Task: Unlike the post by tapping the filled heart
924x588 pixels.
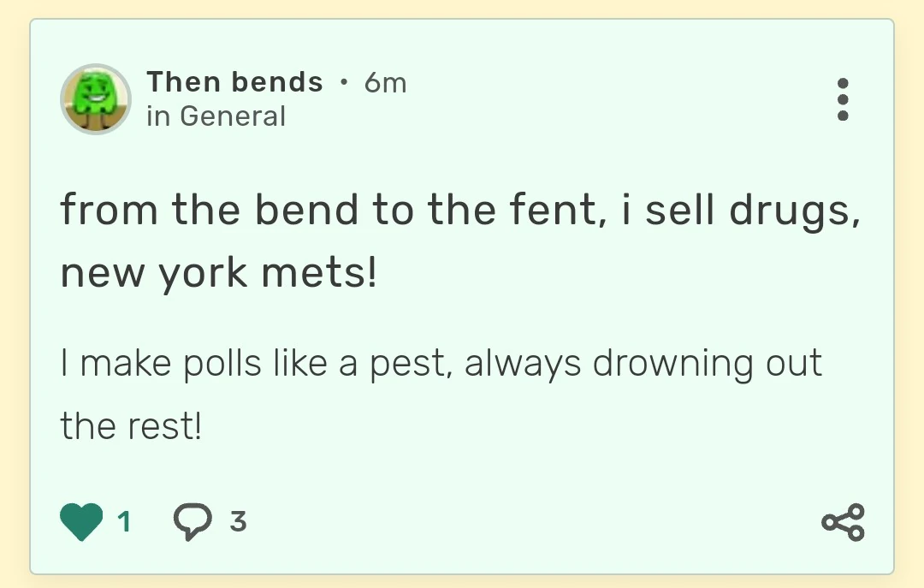Action: (x=81, y=520)
